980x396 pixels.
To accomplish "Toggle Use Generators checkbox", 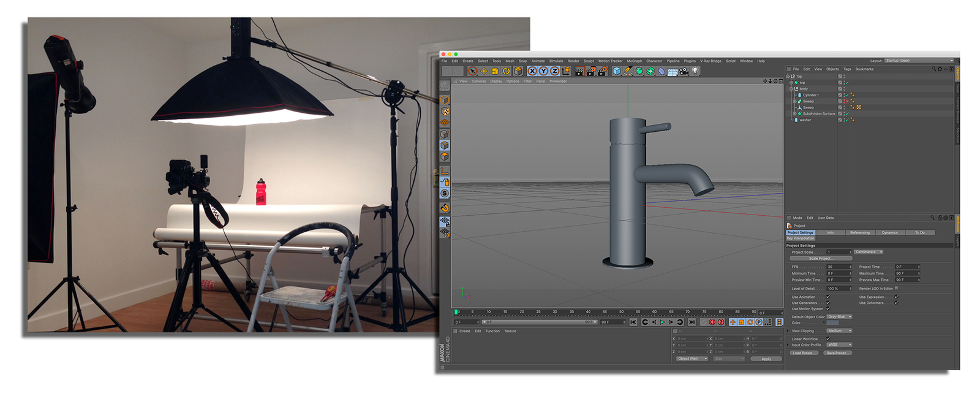I will click(828, 303).
